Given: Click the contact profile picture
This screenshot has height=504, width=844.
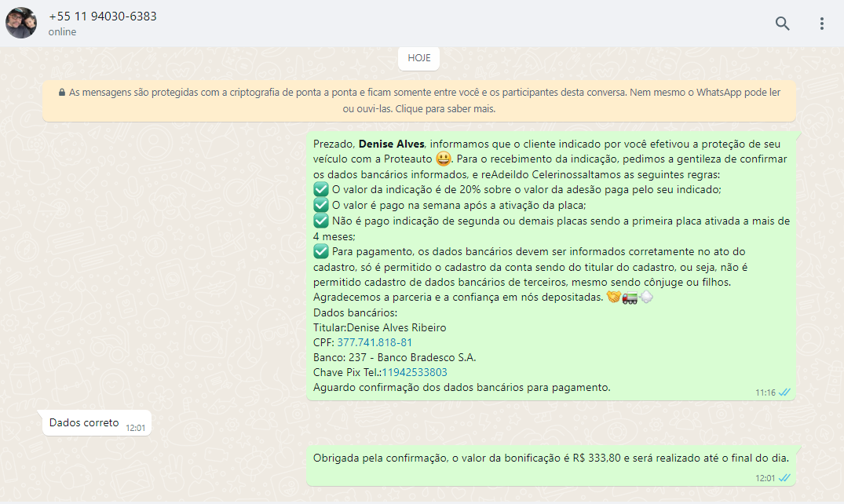Looking at the screenshot, I should tap(21, 24).
